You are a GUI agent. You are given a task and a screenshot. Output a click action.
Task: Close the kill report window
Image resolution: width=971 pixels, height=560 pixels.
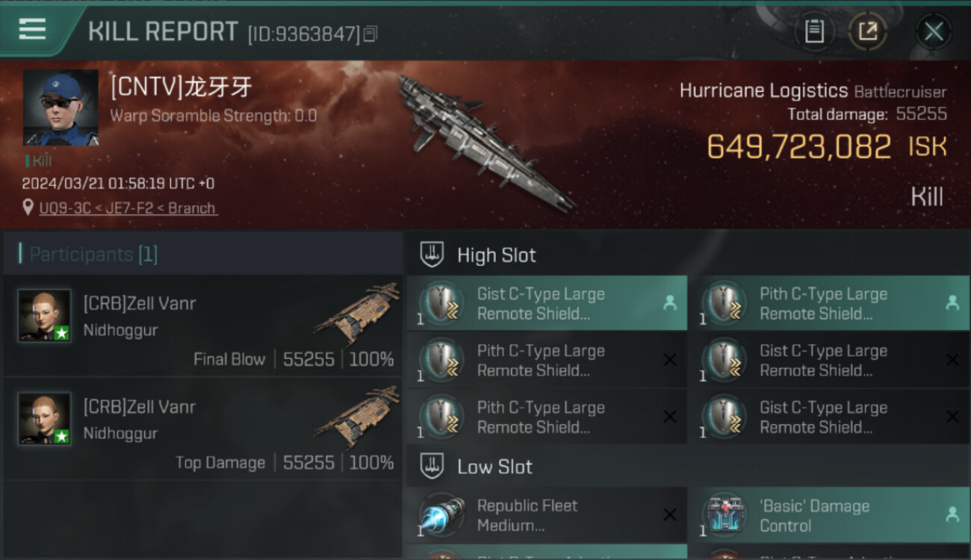(934, 31)
